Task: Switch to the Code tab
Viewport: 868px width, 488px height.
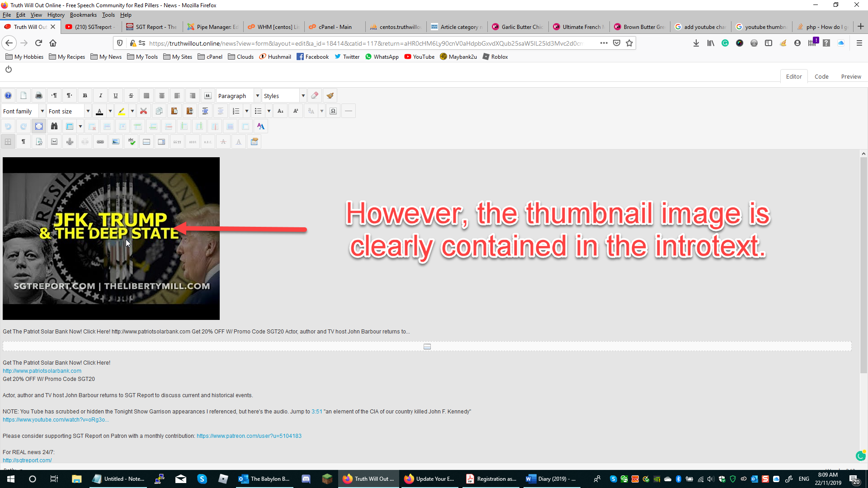Action: 821,76
